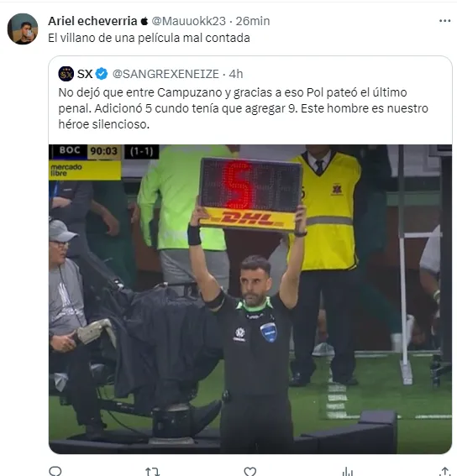The image size is (457, 476).
Task: Click the SX account avatar logo
Action: click(66, 74)
